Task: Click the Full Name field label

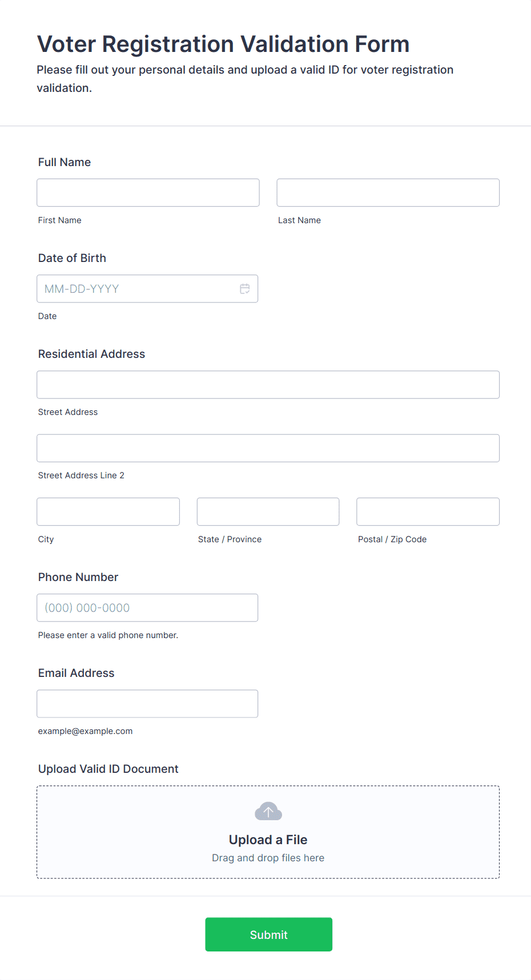Action: coord(65,162)
